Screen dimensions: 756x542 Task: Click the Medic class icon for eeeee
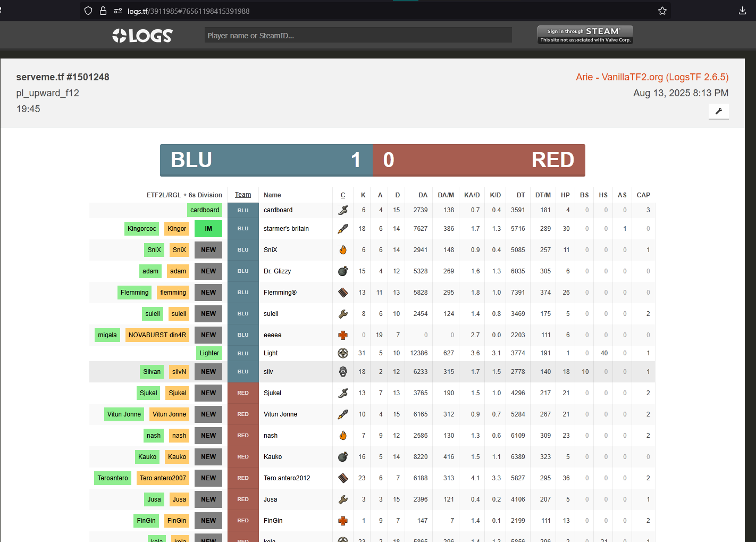point(343,335)
